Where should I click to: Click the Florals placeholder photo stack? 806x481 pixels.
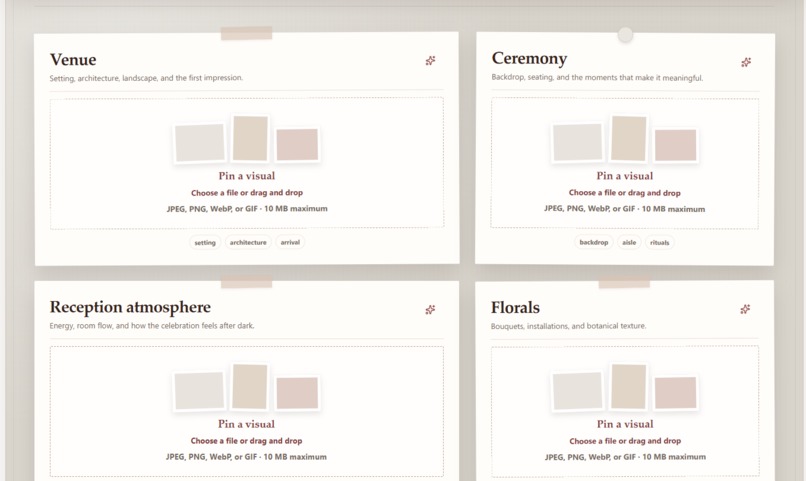click(625, 387)
